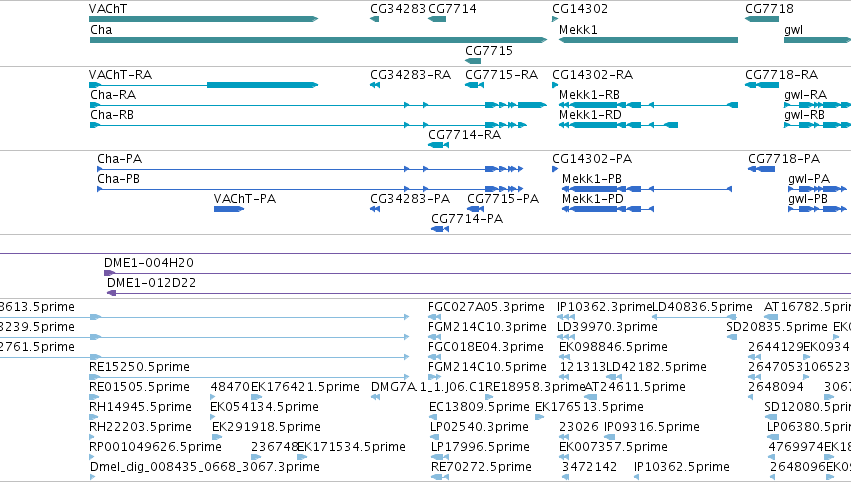Select the Cha-RB transcript label
Viewport: 851px width, 482px height.
pos(112,115)
